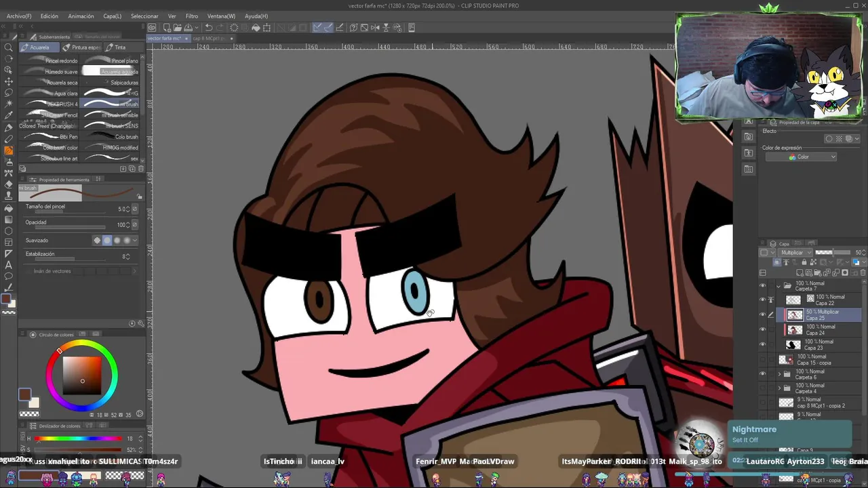Select the Auto select wand tool
The image size is (868, 488).
[x=8, y=104]
